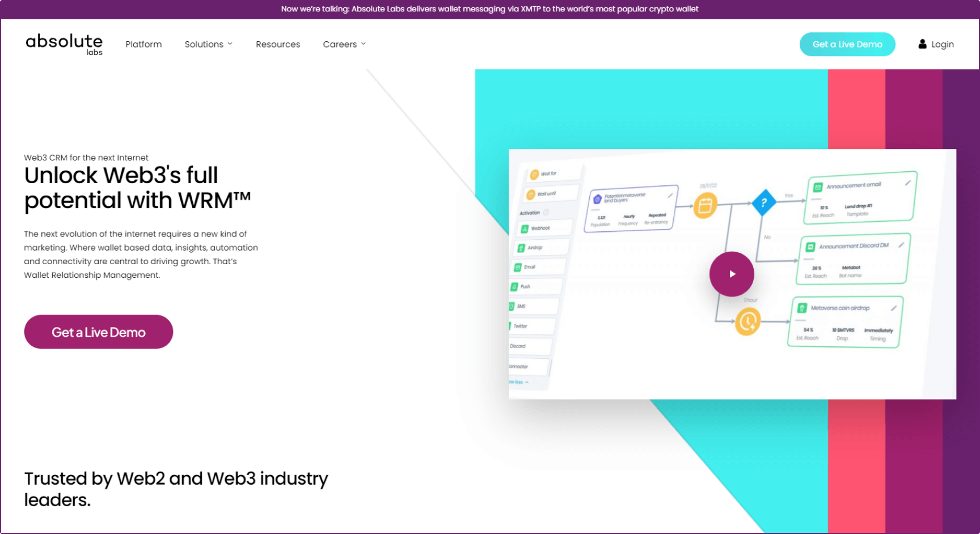
Task: Expand the Careers dropdown
Action: click(x=344, y=44)
